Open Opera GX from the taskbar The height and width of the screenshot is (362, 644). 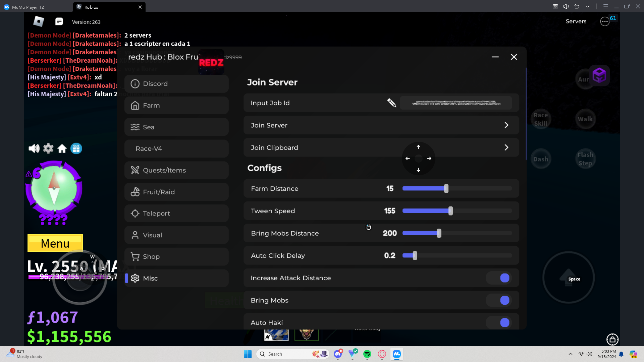pyautogui.click(x=382, y=354)
